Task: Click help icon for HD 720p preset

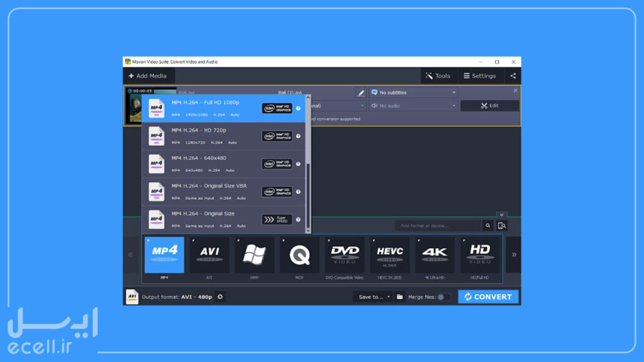Action: [x=299, y=136]
